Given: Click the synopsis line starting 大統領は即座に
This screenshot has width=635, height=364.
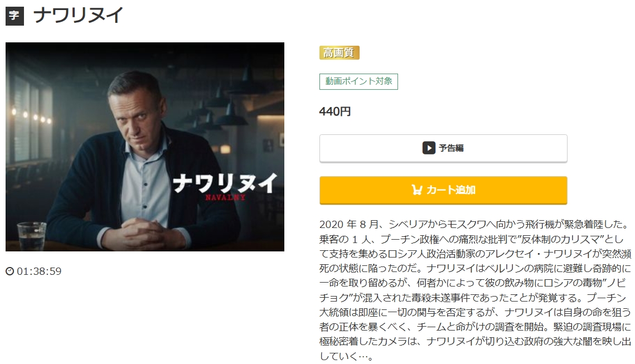Looking at the screenshot, I should [x=475, y=312].
